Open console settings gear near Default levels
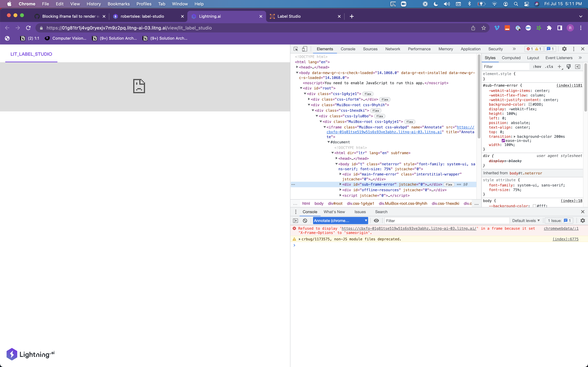The image size is (588, 367). point(583,220)
